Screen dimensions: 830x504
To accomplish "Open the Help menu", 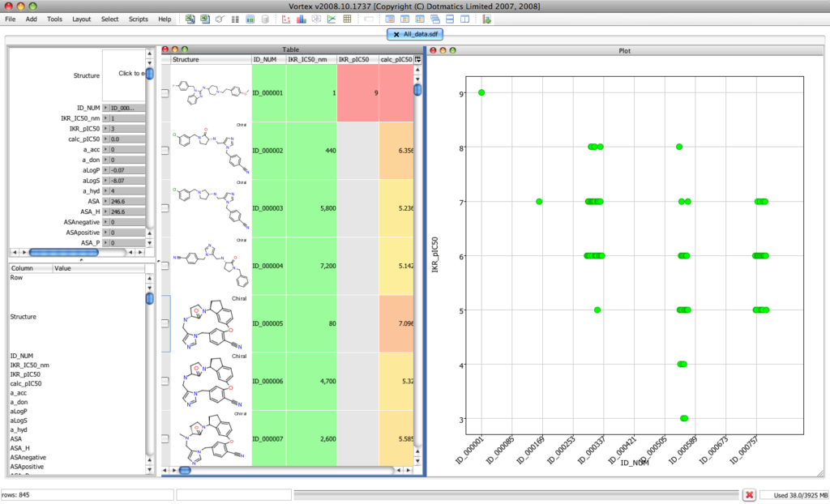I will coord(165,19).
